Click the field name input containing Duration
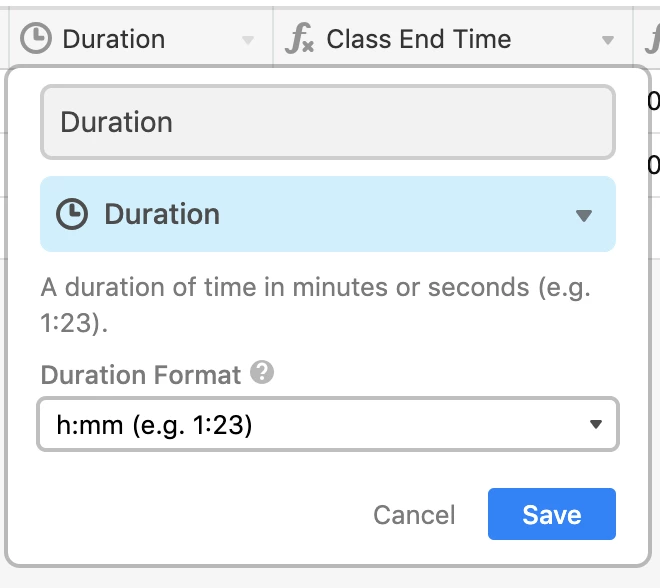This screenshot has width=660, height=588. (x=328, y=122)
